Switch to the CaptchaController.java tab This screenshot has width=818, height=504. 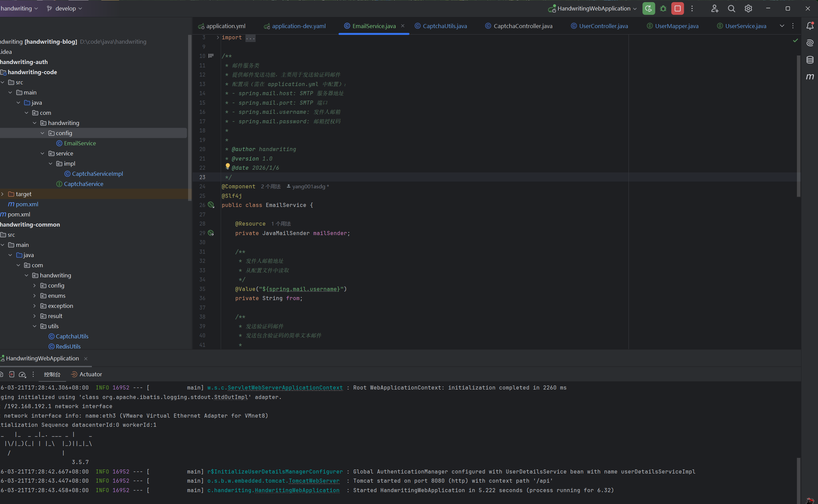point(523,26)
